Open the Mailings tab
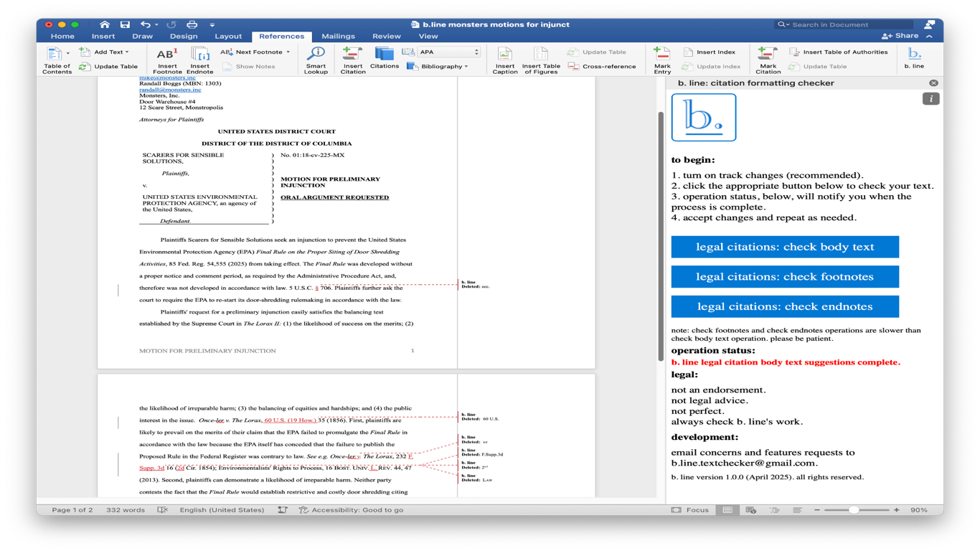This screenshot has width=980, height=551. tap(338, 36)
